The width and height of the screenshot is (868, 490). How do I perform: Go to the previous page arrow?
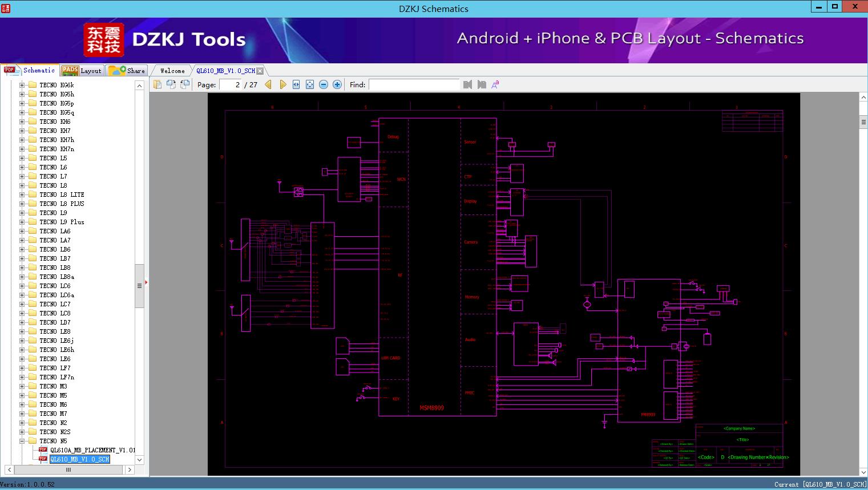tap(268, 84)
